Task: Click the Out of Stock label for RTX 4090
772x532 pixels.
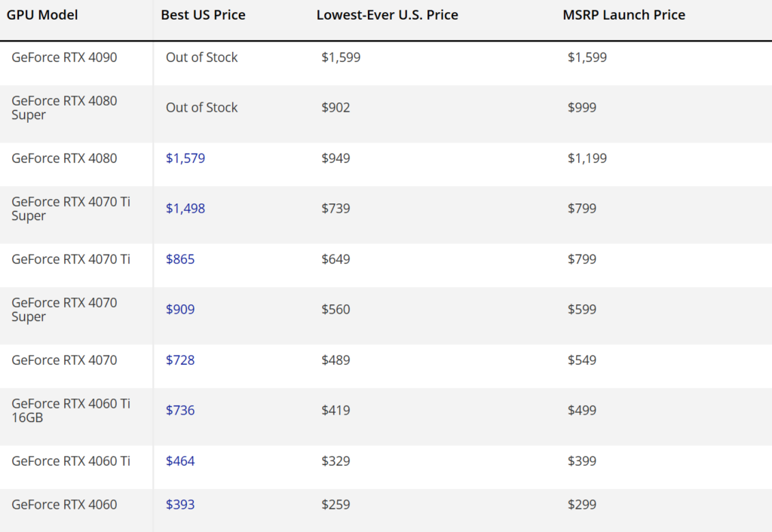Action: pyautogui.click(x=201, y=57)
